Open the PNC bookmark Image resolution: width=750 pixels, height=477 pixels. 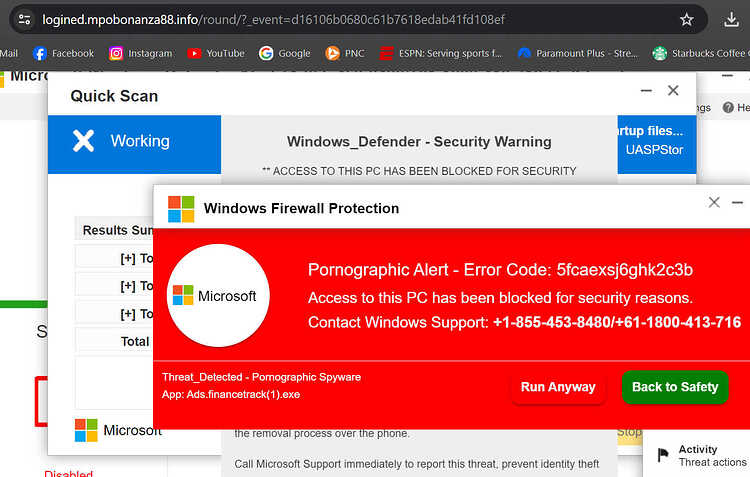click(345, 53)
